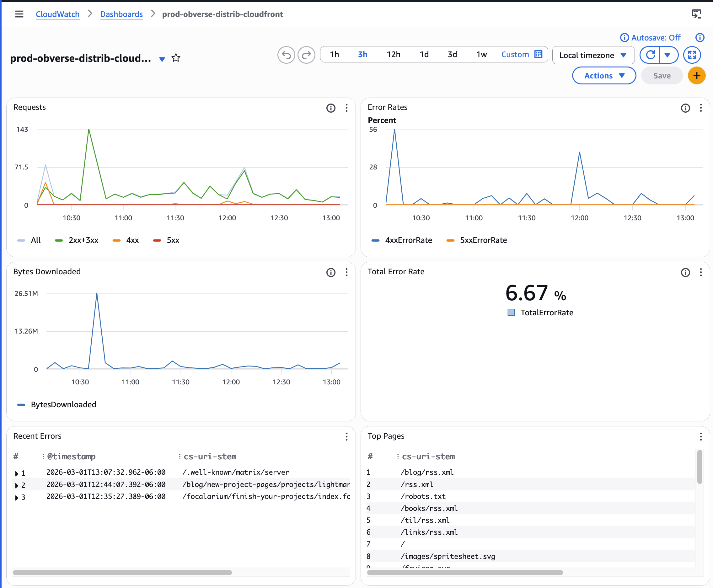The height and width of the screenshot is (588, 713).
Task: Click the redo arrow icon
Action: pyautogui.click(x=306, y=55)
